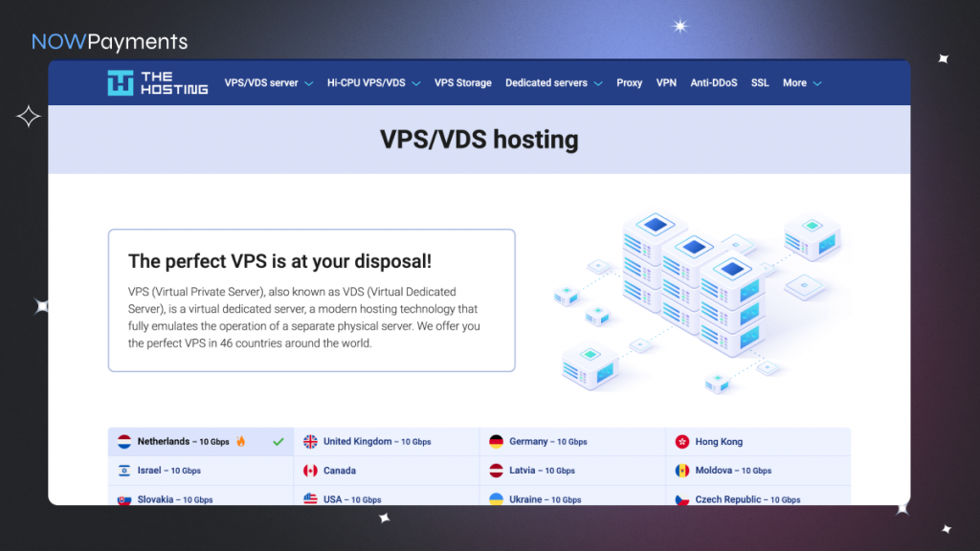This screenshot has height=551, width=980.
Task: Click The Hosting logo
Action: pos(158,82)
